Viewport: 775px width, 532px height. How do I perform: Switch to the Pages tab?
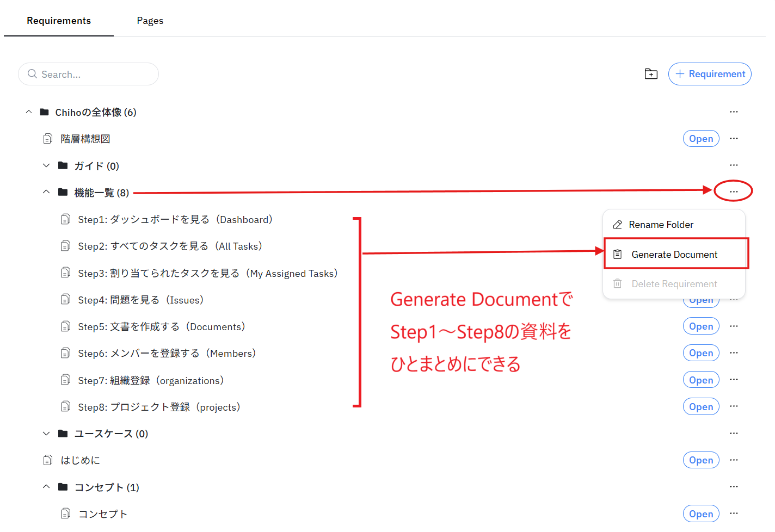point(150,21)
